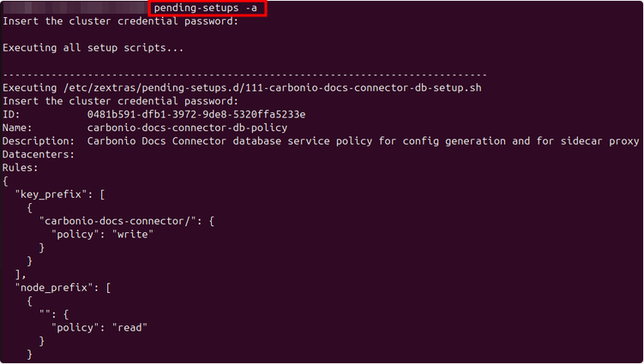Click the Rules: label

point(21,167)
